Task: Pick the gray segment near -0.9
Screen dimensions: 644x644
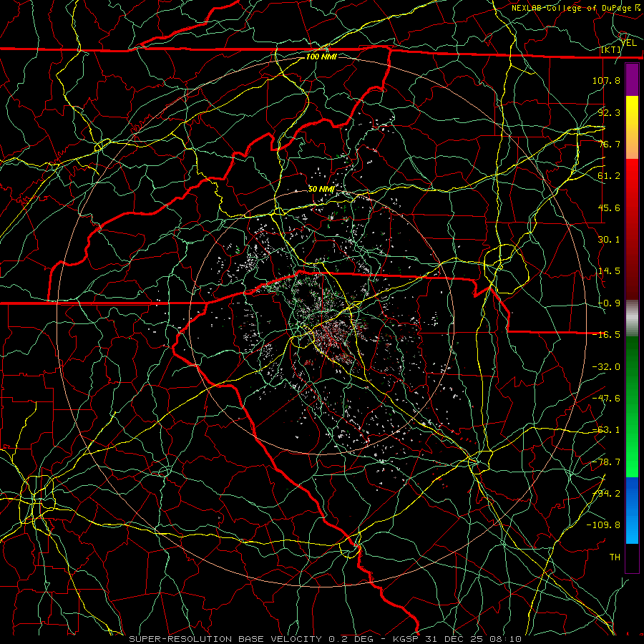Action: click(x=632, y=318)
